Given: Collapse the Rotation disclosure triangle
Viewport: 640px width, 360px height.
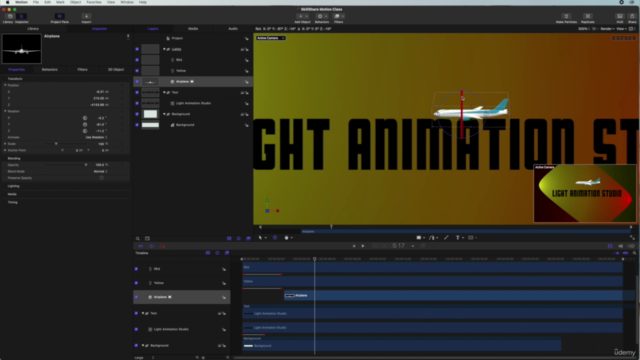Looking at the screenshot, I should coord(5,111).
